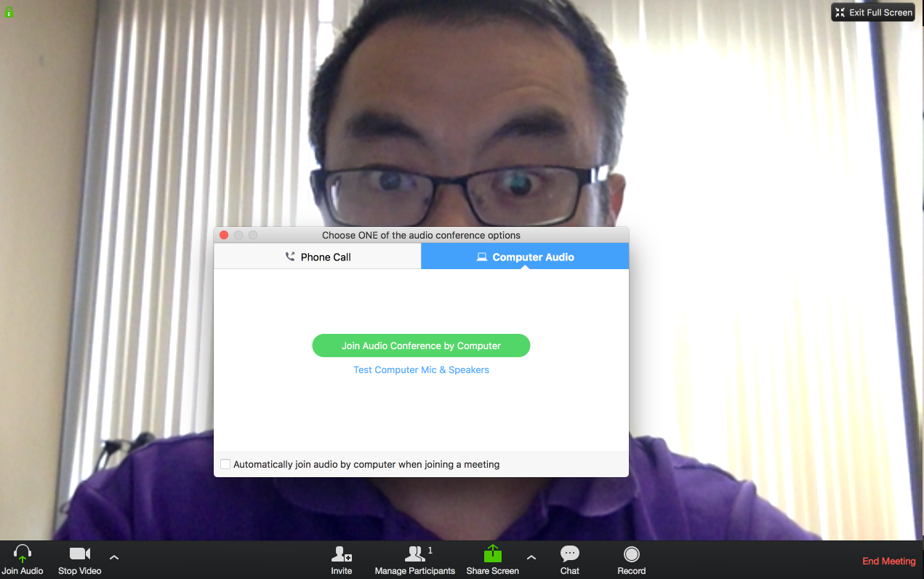
Task: Start sharing your screen
Action: click(x=492, y=560)
